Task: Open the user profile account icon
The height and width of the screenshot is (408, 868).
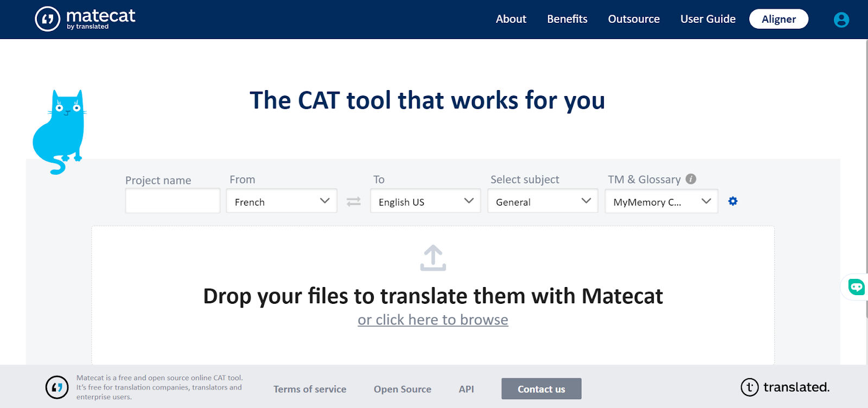Action: (841, 20)
